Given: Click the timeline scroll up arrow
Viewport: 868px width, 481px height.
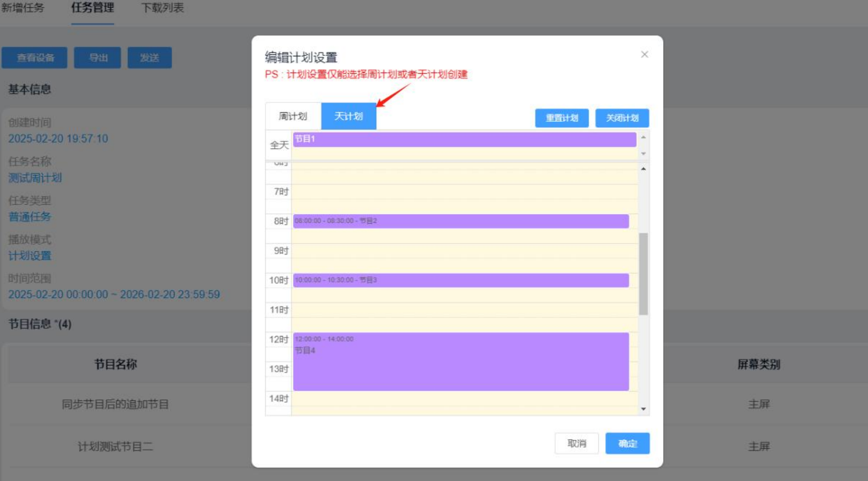Looking at the screenshot, I should 643,169.
